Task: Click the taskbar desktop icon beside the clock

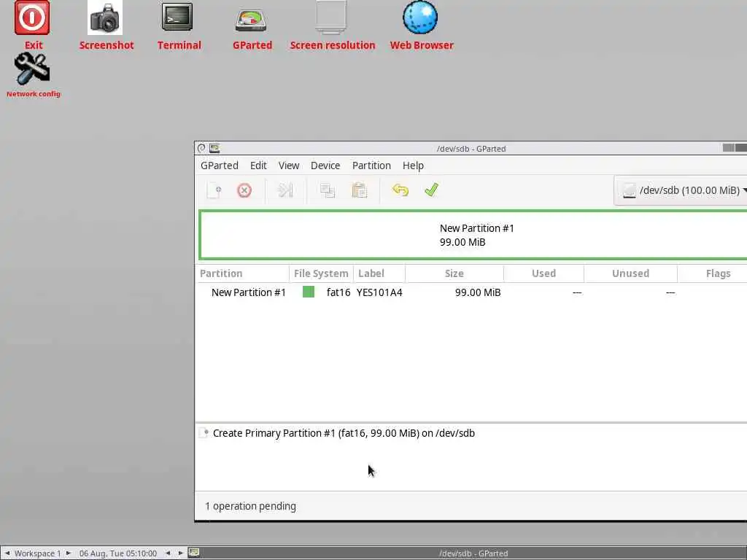Action: pos(194,553)
